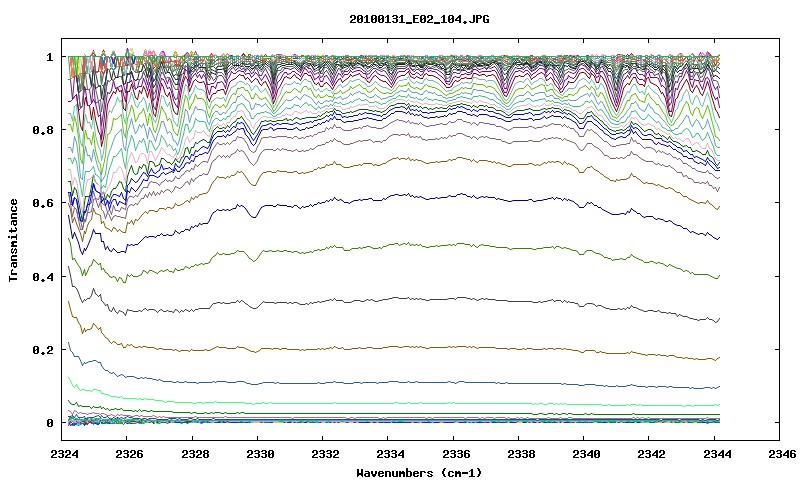Click the x-axis tick label 2346
The width and height of the screenshot is (800, 480).
(x=782, y=454)
